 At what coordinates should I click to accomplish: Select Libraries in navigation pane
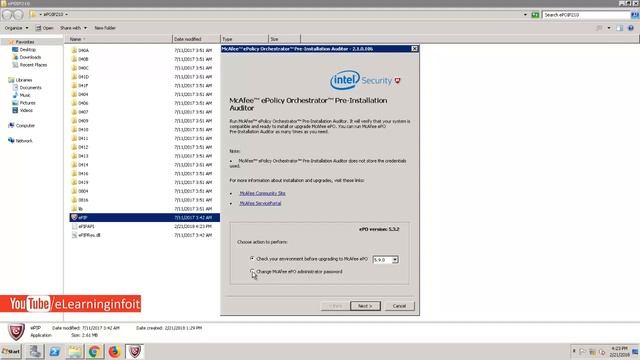pos(23,80)
